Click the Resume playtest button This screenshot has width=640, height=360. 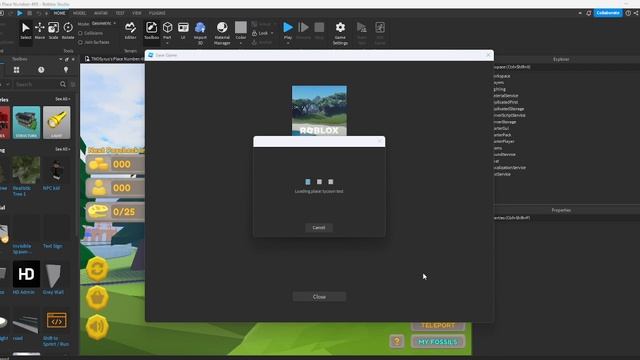(x=303, y=31)
